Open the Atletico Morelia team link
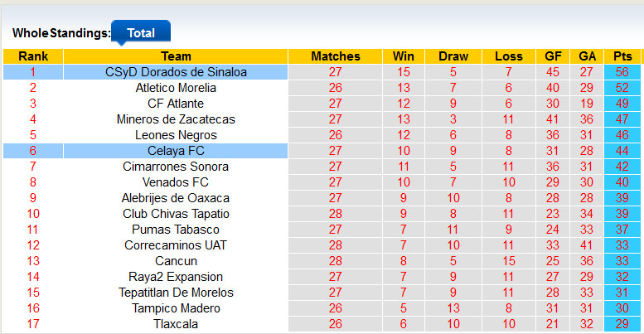The image size is (644, 334). click(x=176, y=88)
